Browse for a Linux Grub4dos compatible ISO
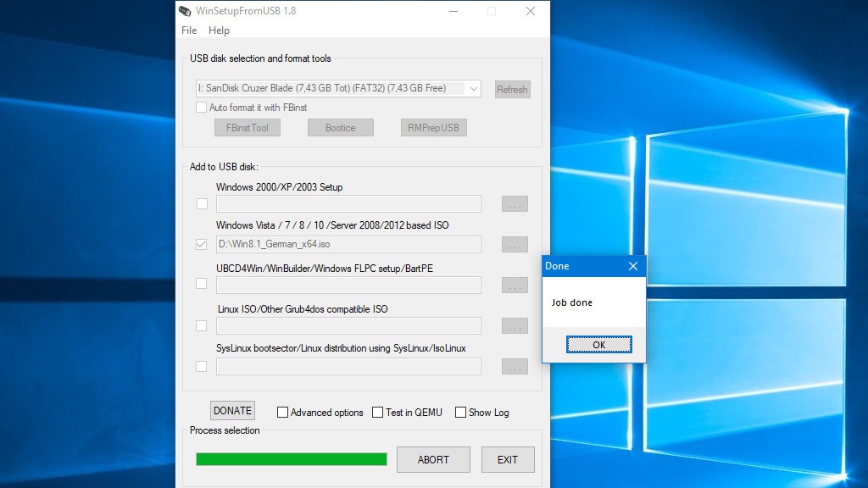This screenshot has height=488, width=868. coord(515,325)
